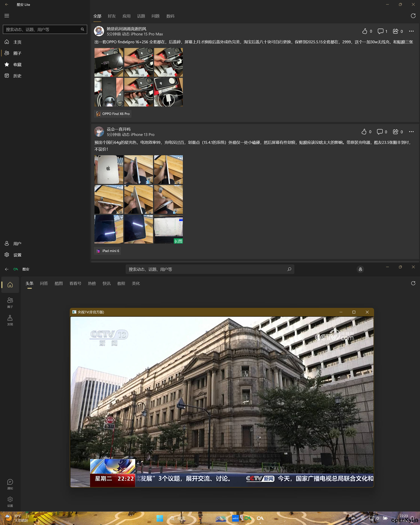Open the OPPO Find X6 Pro device tag
This screenshot has height=525, width=420.
(113, 114)
